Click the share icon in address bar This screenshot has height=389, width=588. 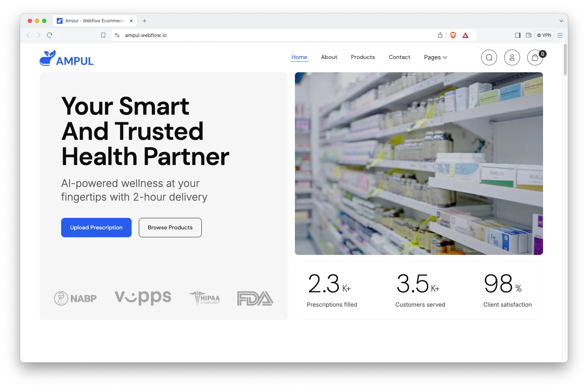coord(440,35)
